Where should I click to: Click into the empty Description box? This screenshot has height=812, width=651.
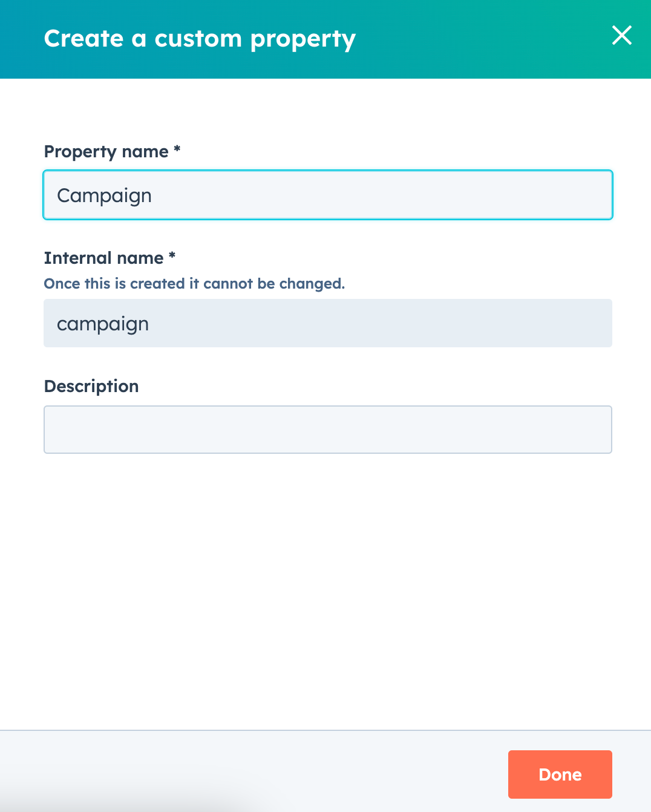(x=328, y=430)
